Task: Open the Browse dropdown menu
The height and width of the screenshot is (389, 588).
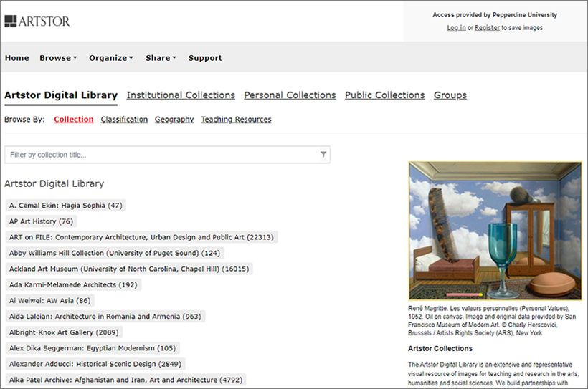Action: click(59, 58)
